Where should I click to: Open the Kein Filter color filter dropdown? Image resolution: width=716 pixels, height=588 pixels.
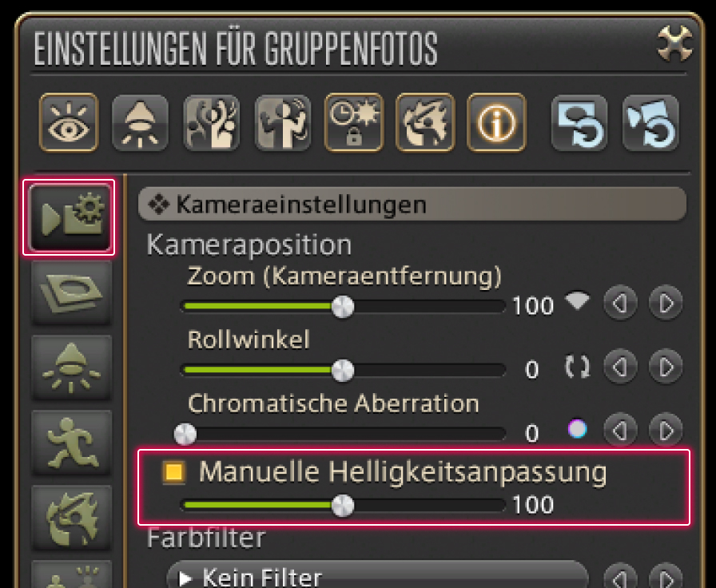(378, 577)
